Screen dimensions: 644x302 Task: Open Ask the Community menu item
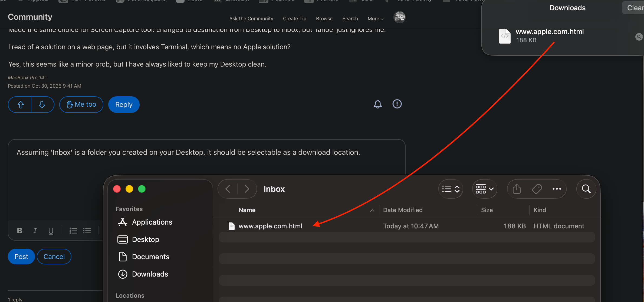[251, 19]
